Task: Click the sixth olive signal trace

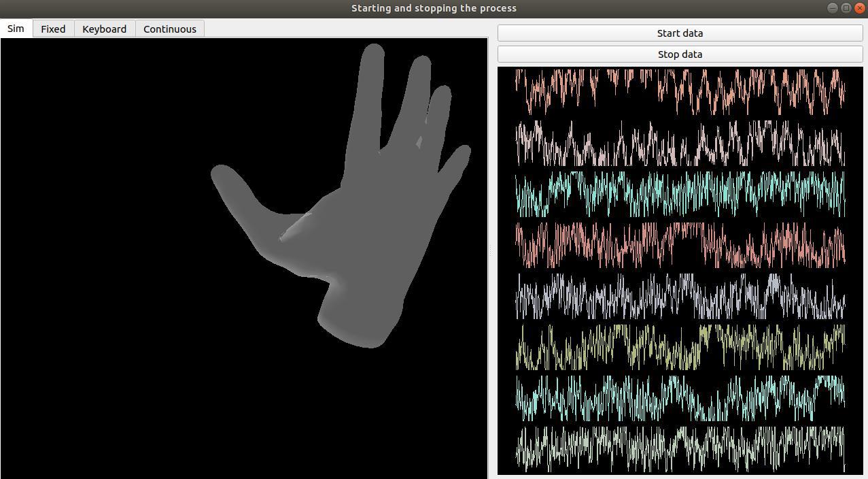Action: click(680, 347)
